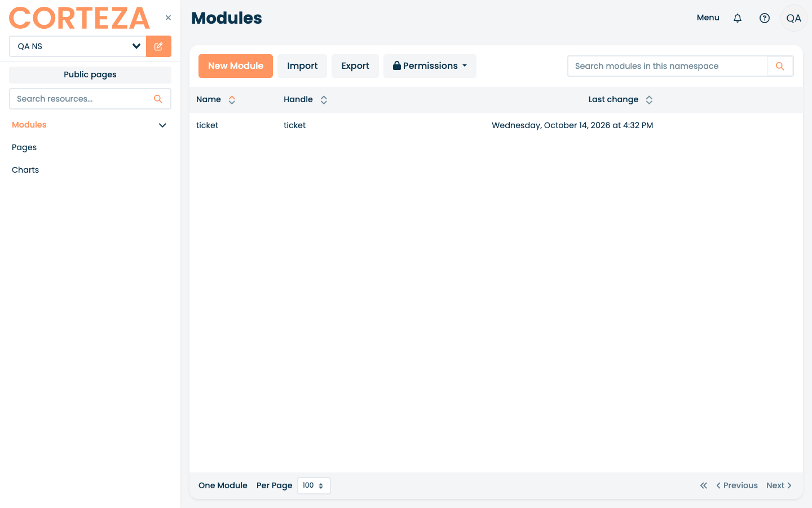Open the Permissions dropdown
Viewport: 812px width, 508px height.
pos(430,66)
